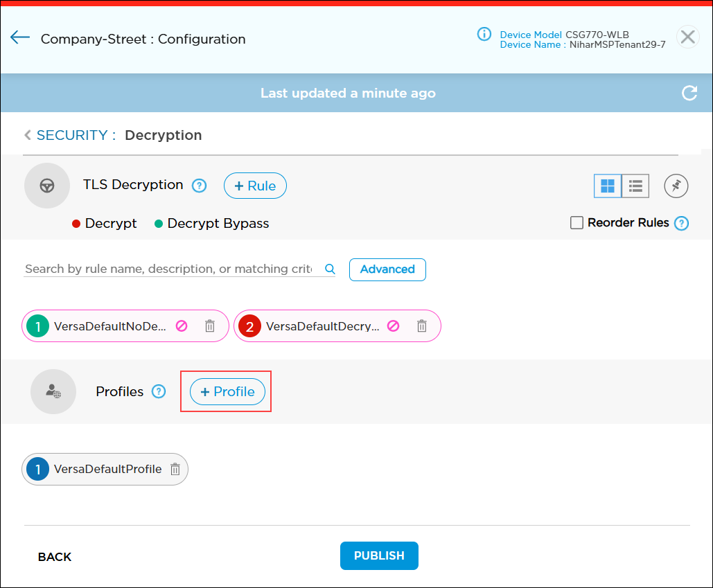This screenshot has height=588, width=713.
Task: Collapse the SECURITY breadcrumb back arrow
Action: point(27,135)
